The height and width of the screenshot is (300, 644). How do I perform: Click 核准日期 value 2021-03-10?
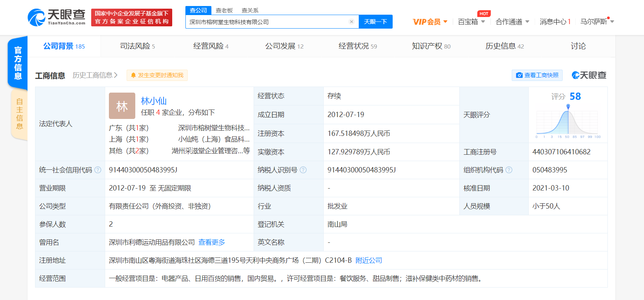coord(551,188)
